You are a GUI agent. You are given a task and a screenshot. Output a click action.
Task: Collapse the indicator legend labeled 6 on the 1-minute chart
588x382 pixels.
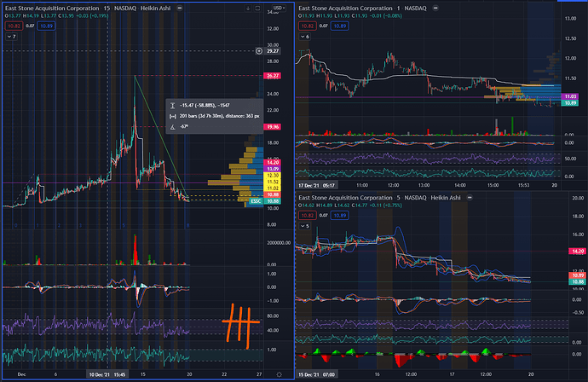(x=304, y=37)
